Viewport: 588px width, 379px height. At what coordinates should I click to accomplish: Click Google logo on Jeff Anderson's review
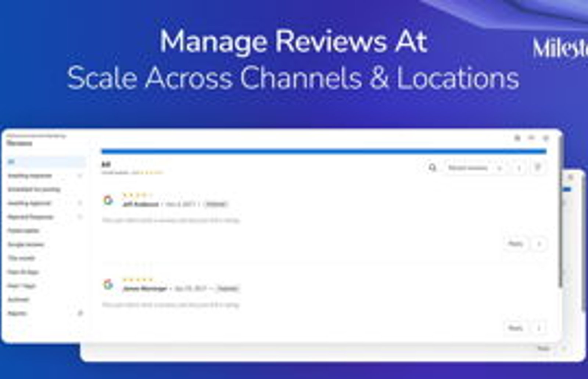coord(108,200)
